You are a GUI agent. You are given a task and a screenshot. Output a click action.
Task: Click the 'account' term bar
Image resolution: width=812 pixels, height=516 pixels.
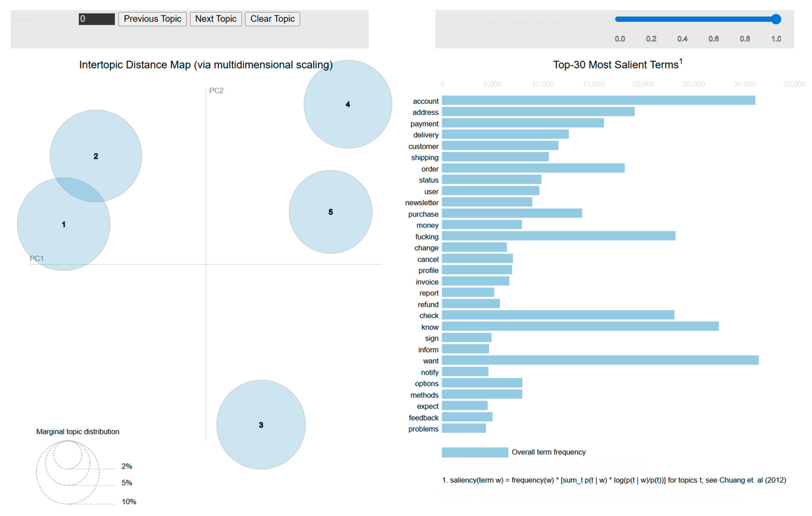(599, 101)
